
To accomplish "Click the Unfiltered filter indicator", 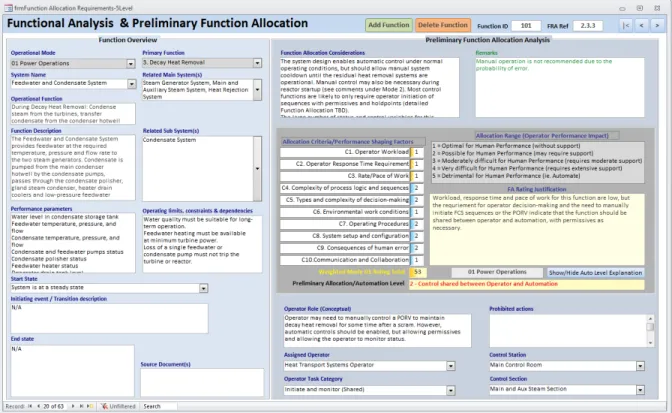I will [x=119, y=406].
